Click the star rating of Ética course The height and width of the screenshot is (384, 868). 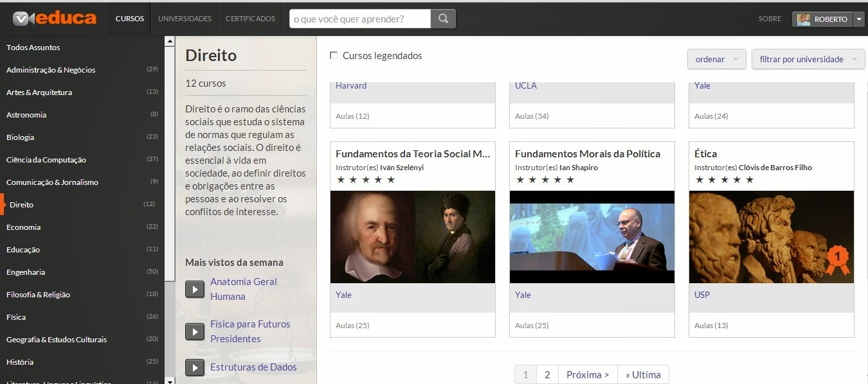pyautogui.click(x=725, y=180)
